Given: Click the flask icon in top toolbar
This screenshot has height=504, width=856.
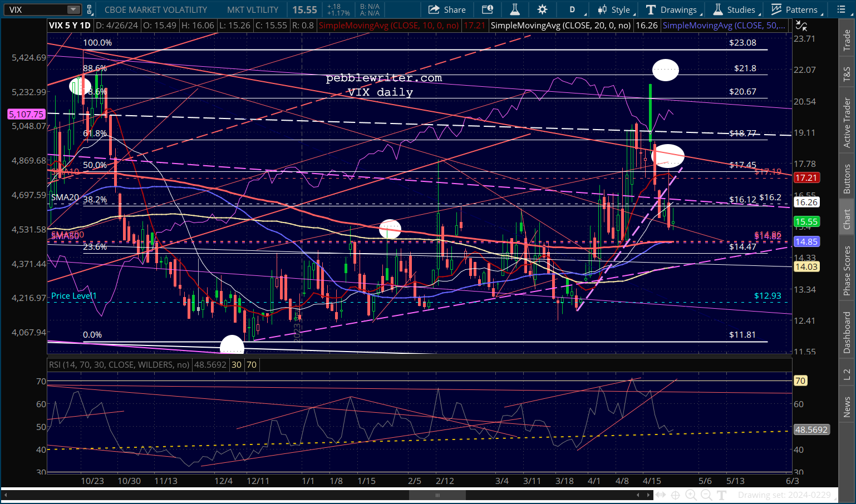Looking at the screenshot, I should [x=515, y=9].
